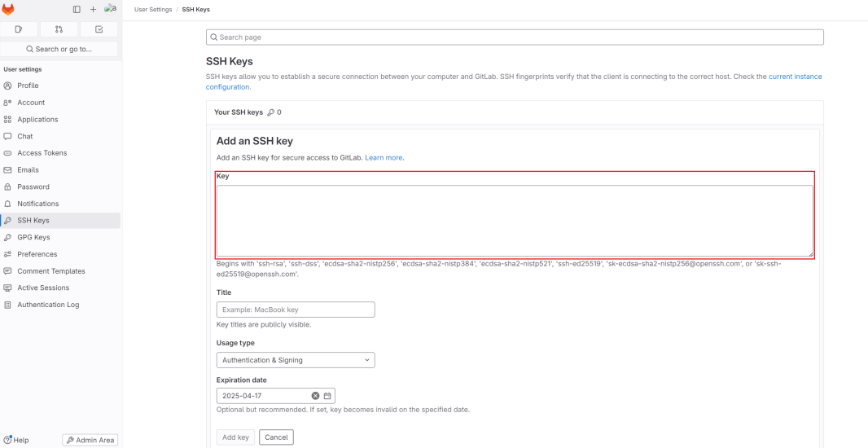Open the To-Do list checkmark icon

(99, 29)
